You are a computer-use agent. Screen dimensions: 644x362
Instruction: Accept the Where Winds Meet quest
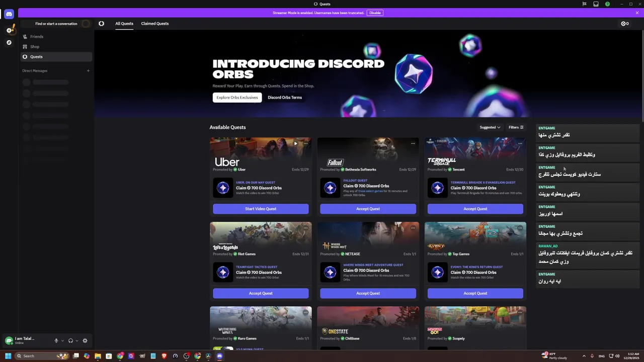(x=368, y=293)
